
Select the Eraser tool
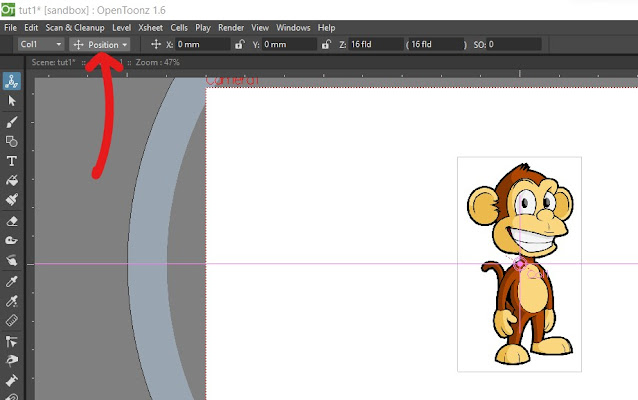click(12, 221)
